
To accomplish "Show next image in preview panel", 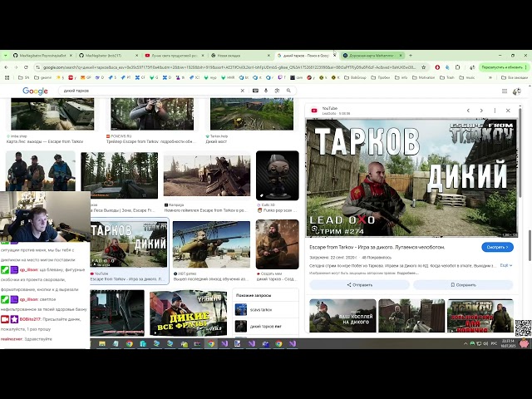I will 481,111.
